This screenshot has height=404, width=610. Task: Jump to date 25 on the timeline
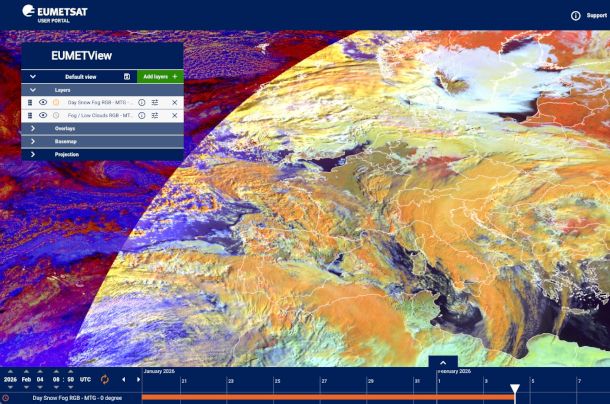277,381
